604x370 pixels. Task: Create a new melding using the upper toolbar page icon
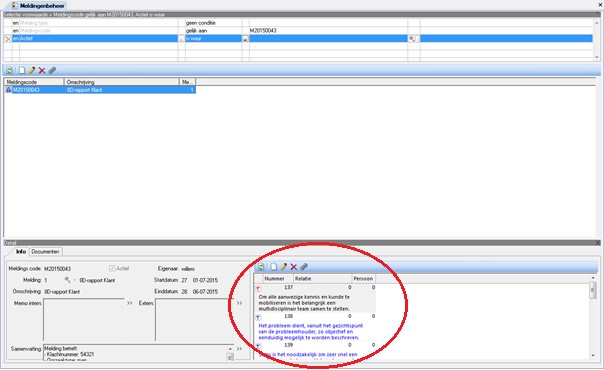click(x=22, y=70)
